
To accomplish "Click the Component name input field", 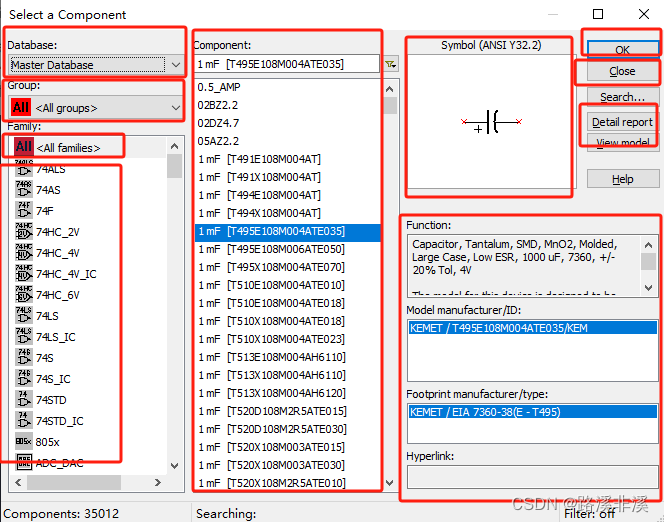I will (x=287, y=64).
